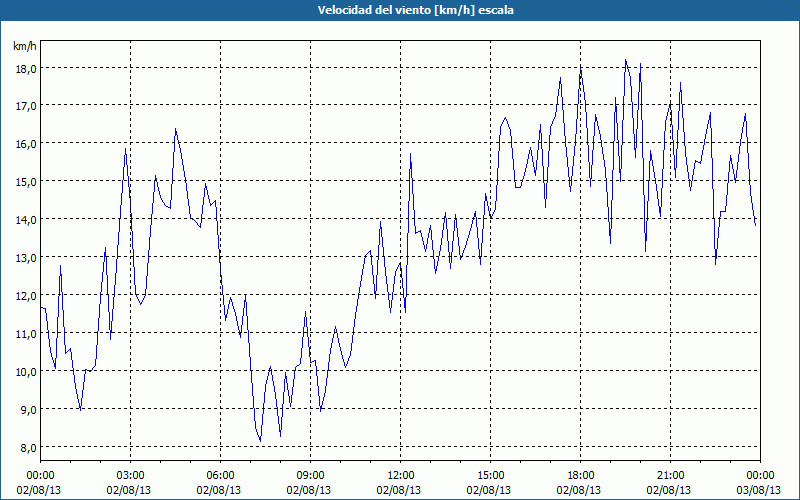Click the 15:00 time label
The width and height of the screenshot is (800, 500).
(490, 476)
